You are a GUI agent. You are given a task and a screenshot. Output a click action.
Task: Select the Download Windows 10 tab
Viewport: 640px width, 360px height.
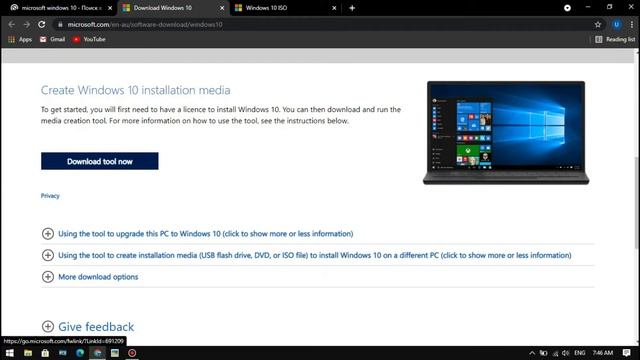point(173,8)
